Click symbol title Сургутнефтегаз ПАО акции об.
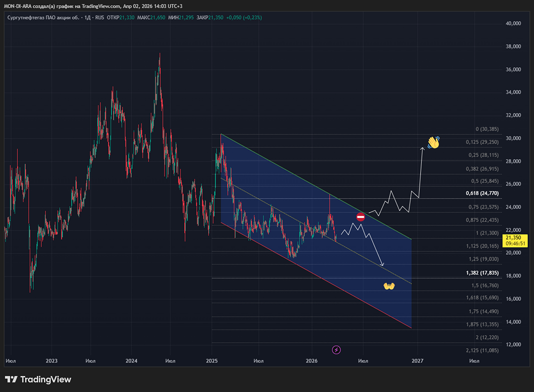The width and height of the screenshot is (534, 392). pos(43,18)
